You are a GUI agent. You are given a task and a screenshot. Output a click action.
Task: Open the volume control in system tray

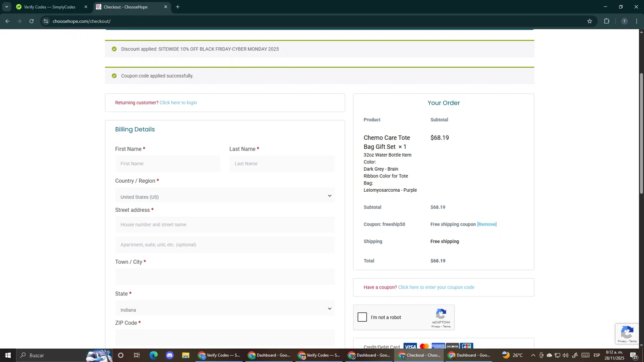[x=565, y=355]
